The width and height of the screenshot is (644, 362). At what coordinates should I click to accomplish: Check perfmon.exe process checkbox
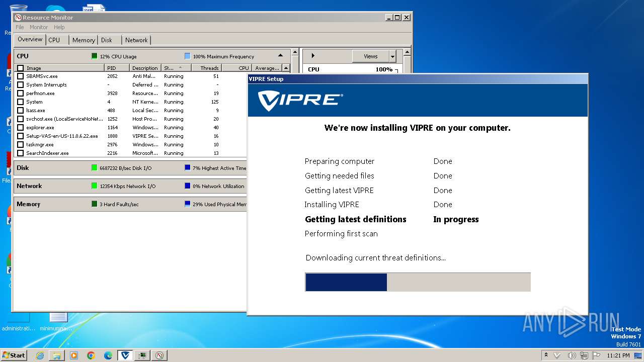20,94
